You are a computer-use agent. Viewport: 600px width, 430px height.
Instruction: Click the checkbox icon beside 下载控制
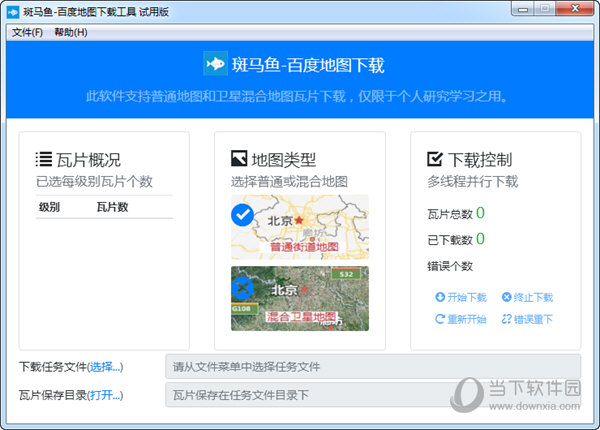(435, 159)
